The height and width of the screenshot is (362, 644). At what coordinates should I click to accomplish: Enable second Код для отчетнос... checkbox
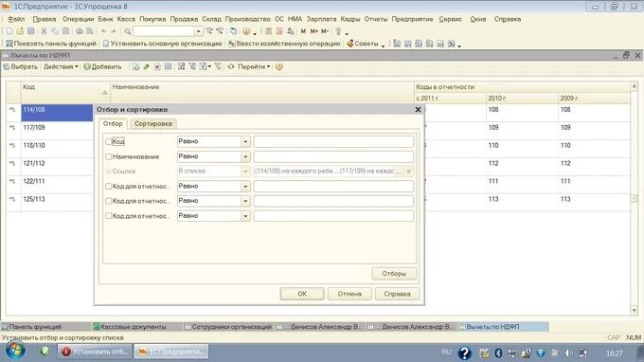coord(108,201)
